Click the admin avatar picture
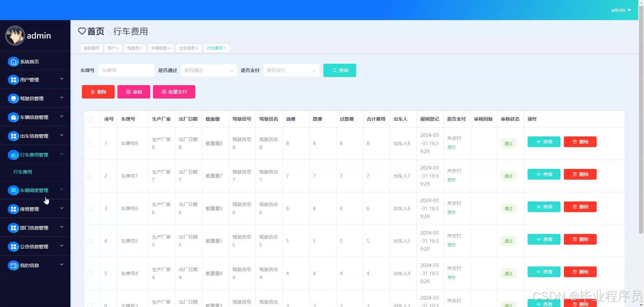This screenshot has width=644, height=307. pos(15,36)
